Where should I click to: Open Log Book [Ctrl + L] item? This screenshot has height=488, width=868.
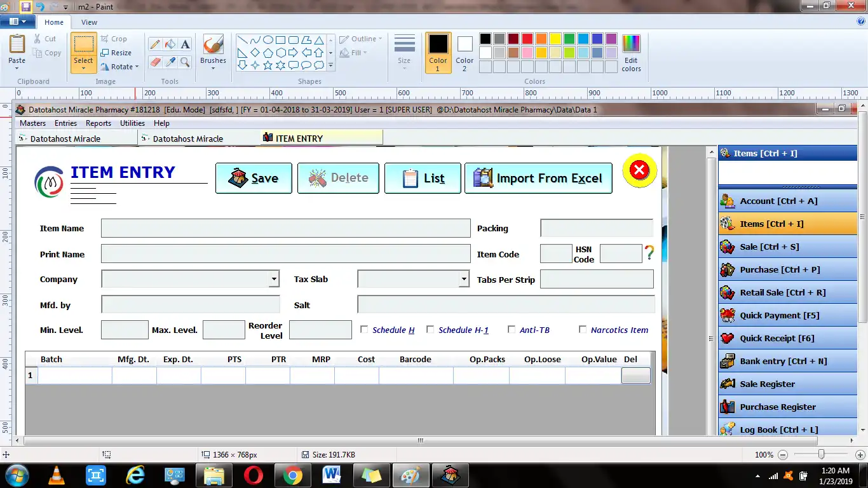(787, 428)
